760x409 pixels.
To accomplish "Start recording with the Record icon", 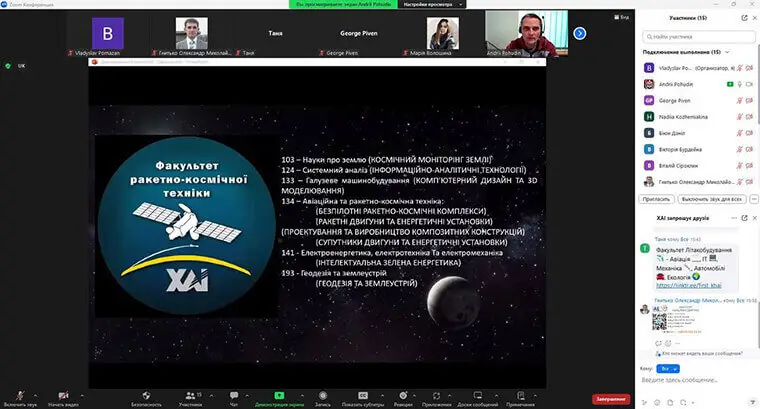I will pyautogui.click(x=323, y=395).
